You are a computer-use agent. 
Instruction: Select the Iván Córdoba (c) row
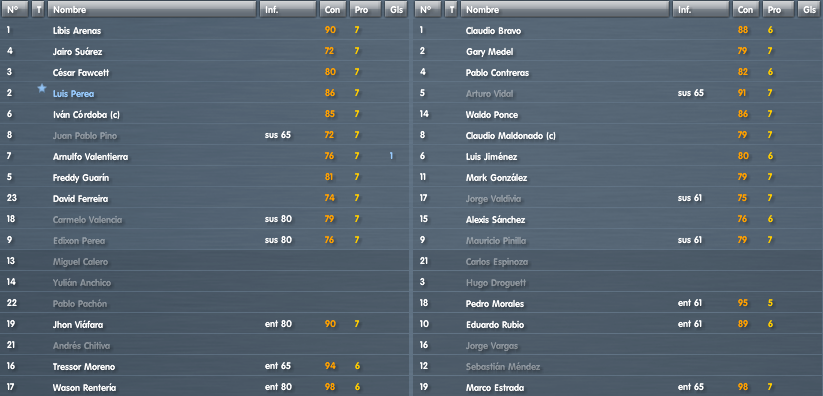(x=204, y=114)
